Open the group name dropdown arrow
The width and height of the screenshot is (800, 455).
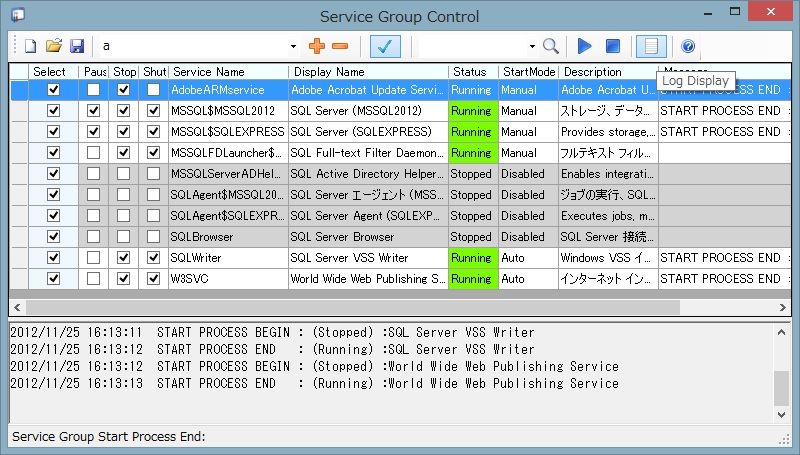click(x=293, y=46)
